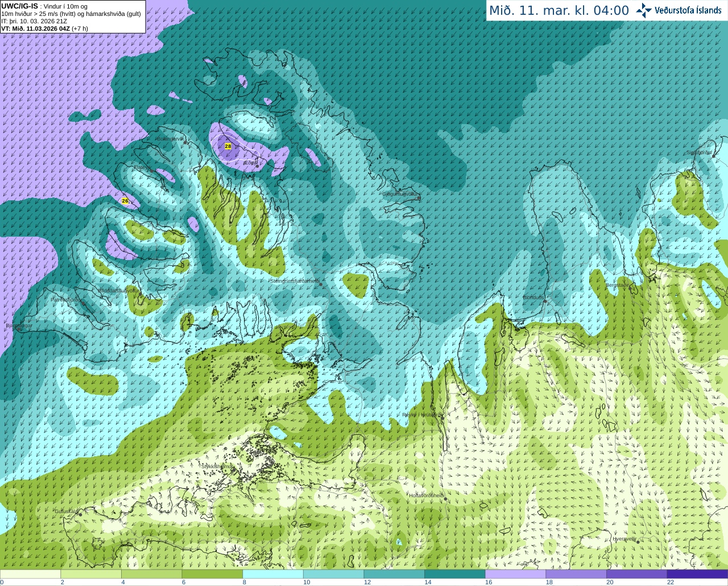Click the Stykkishólmur station label
The image size is (728, 586).
click(x=217, y=466)
